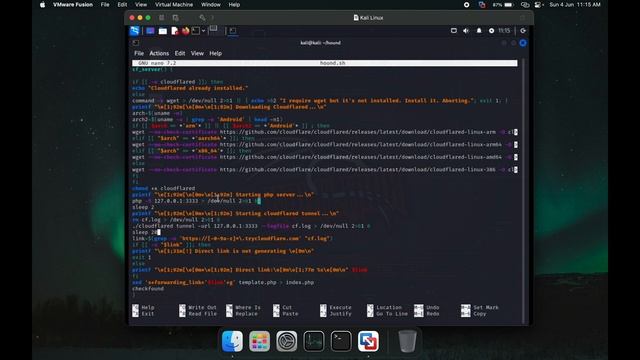Viewport: 640px width, 360px height.
Task: Click the terminal window vertical scrollbar
Action: pyautogui.click(x=523, y=191)
